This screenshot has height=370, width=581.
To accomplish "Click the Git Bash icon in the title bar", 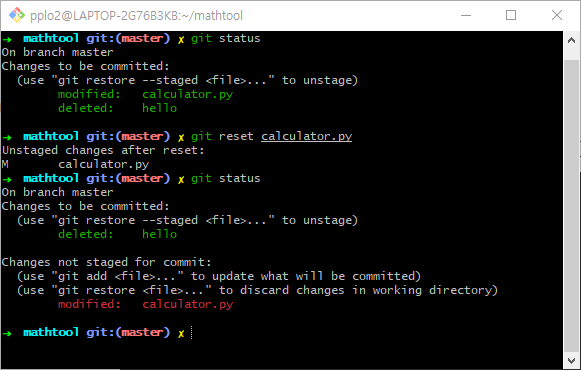I will point(17,15).
